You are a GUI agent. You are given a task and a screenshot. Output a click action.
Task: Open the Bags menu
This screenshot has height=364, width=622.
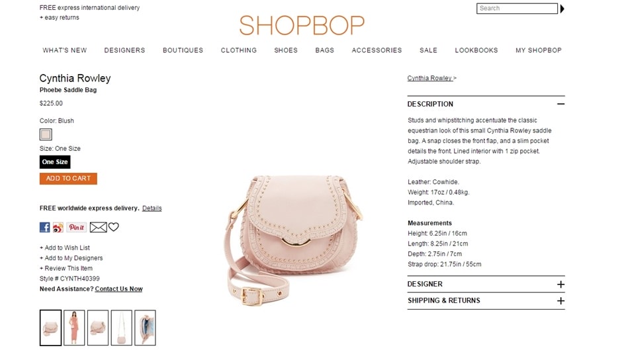point(324,50)
